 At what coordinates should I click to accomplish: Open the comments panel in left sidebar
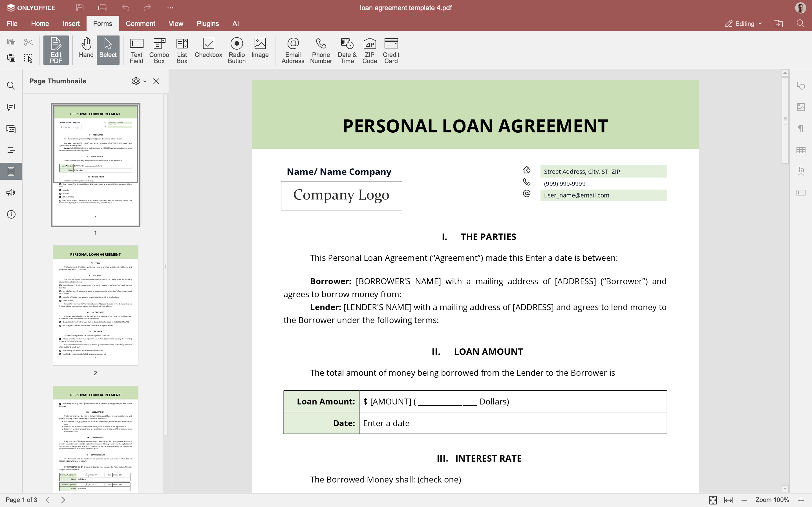point(11,107)
